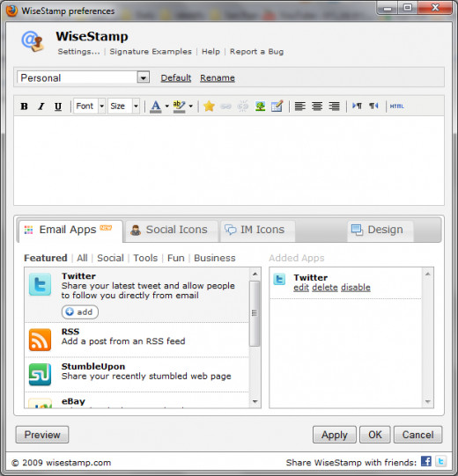Click the RSS feed app icon
Image resolution: width=458 pixels, height=476 pixels.
click(40, 340)
